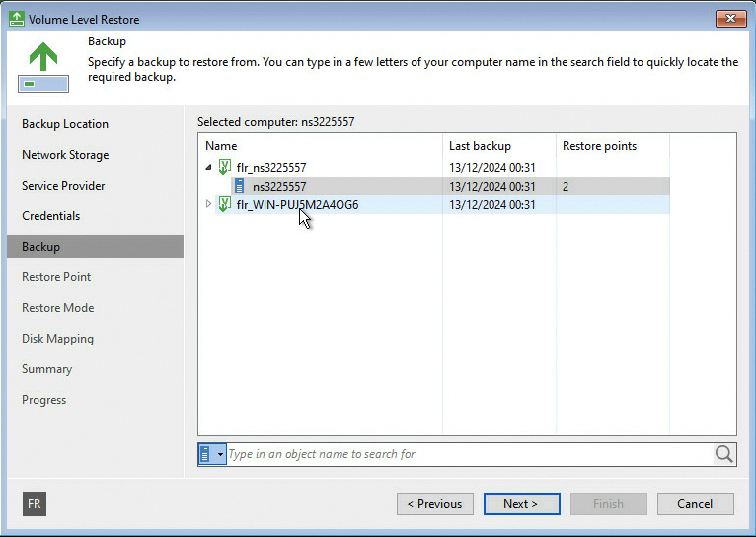Go to the Backup Location step

click(65, 124)
